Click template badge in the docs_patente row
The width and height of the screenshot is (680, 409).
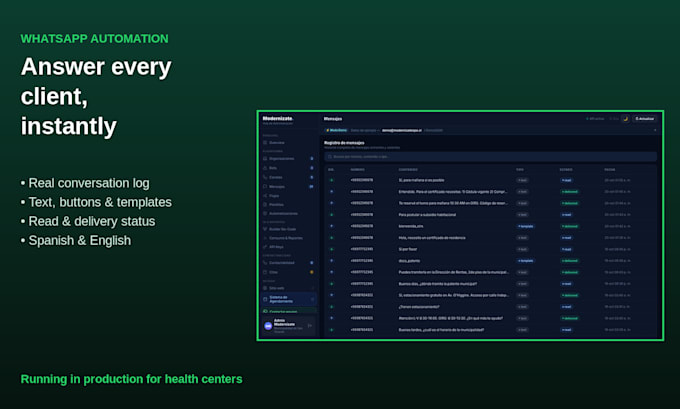pyautogui.click(x=526, y=261)
